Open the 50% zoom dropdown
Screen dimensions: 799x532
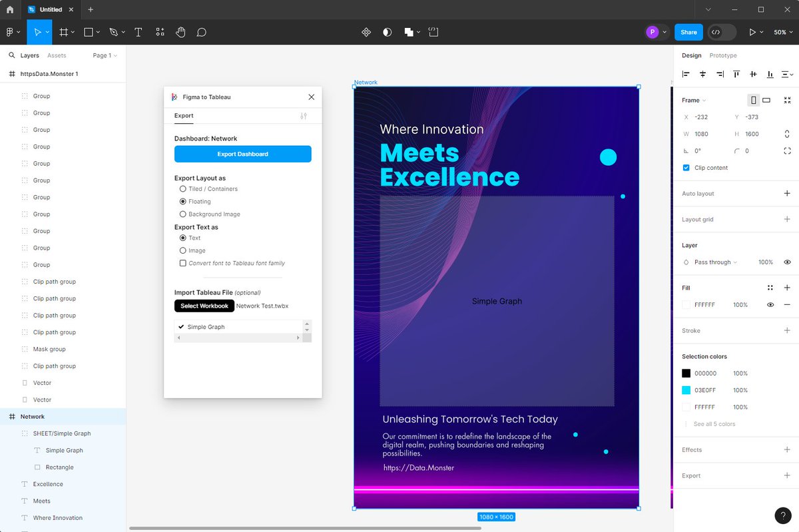tap(782, 32)
